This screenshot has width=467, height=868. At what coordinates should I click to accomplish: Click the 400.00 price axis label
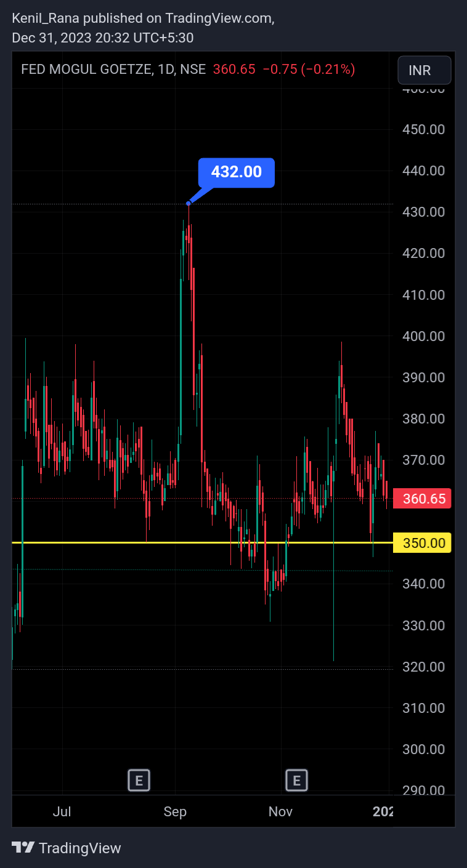pos(423,336)
